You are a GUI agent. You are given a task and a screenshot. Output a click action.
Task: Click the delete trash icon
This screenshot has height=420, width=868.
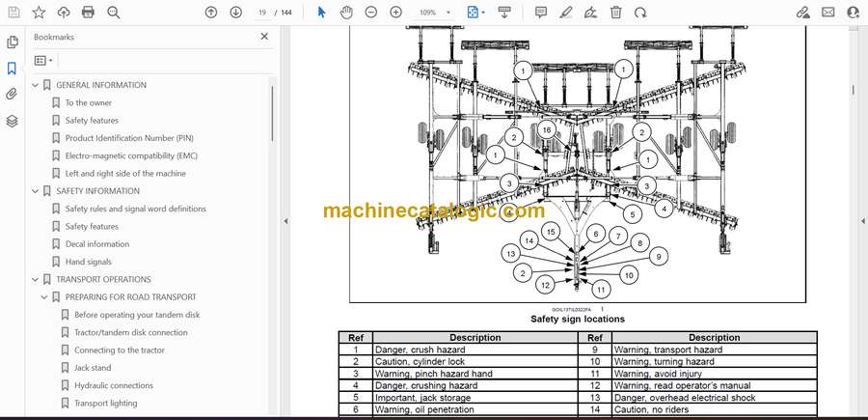point(616,13)
